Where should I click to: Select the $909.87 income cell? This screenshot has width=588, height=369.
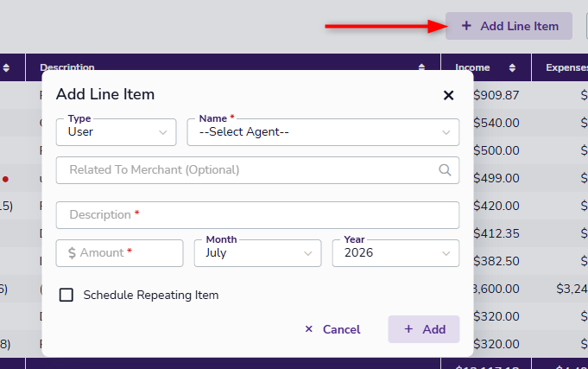[x=496, y=95]
